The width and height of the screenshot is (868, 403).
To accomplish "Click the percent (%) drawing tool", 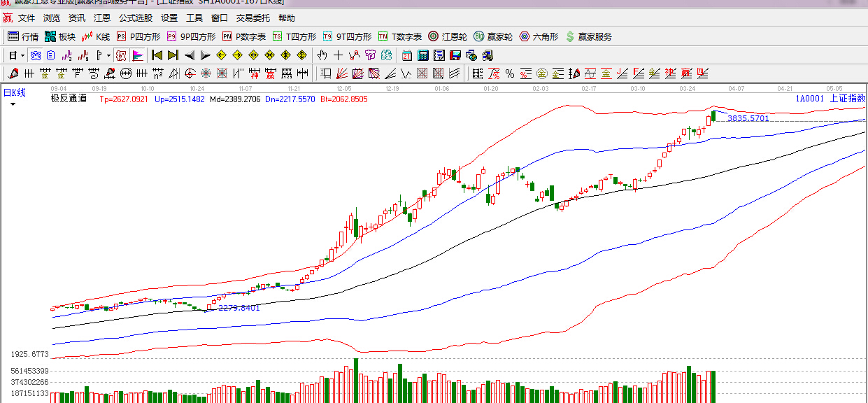I will tap(509, 73).
